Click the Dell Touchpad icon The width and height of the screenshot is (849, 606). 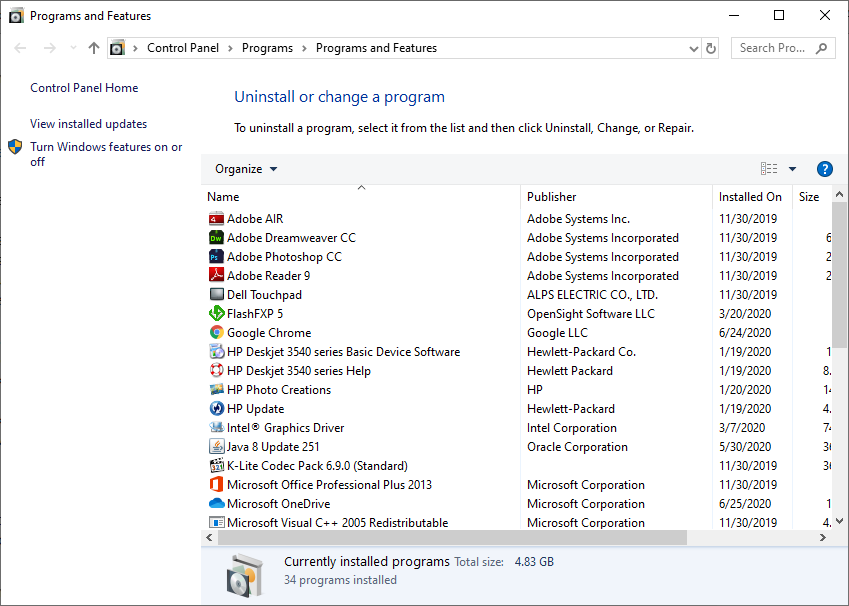(x=217, y=295)
